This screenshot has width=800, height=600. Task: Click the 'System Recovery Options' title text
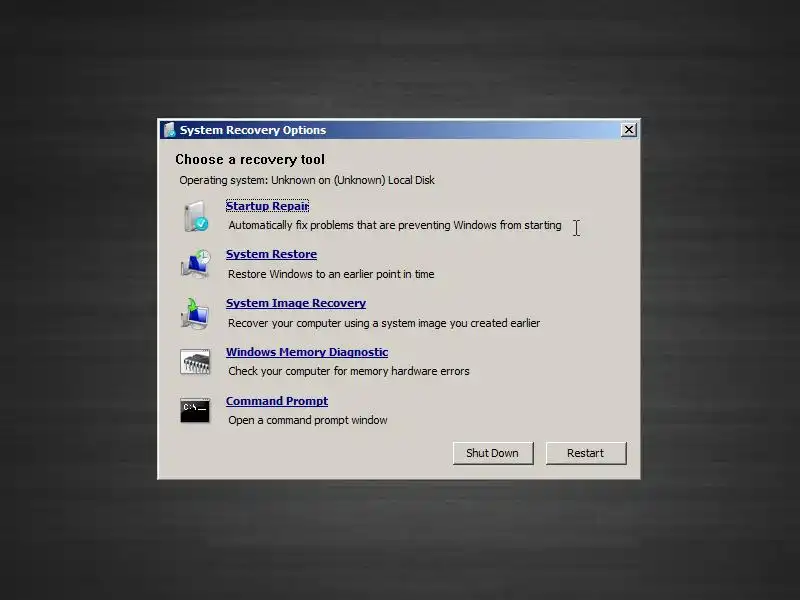tap(253, 130)
